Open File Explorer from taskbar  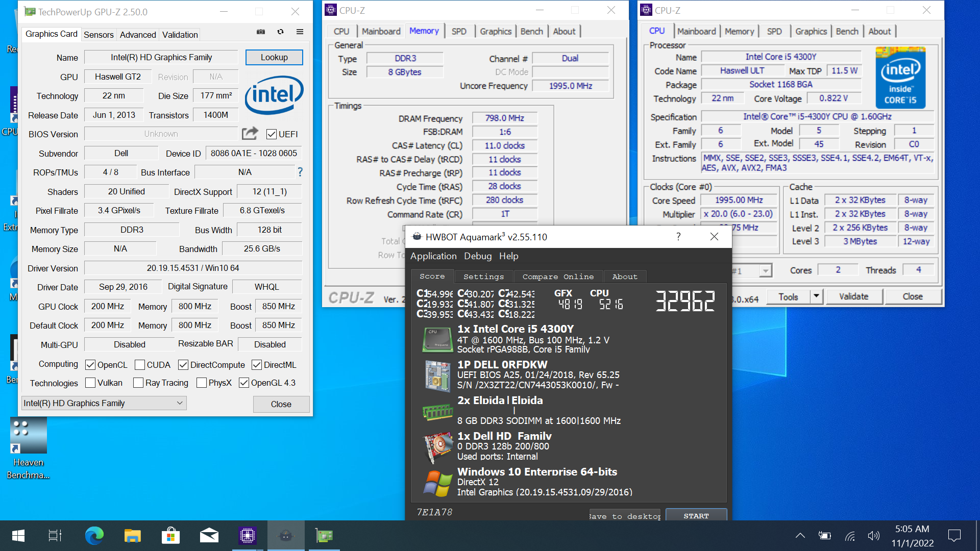click(132, 536)
